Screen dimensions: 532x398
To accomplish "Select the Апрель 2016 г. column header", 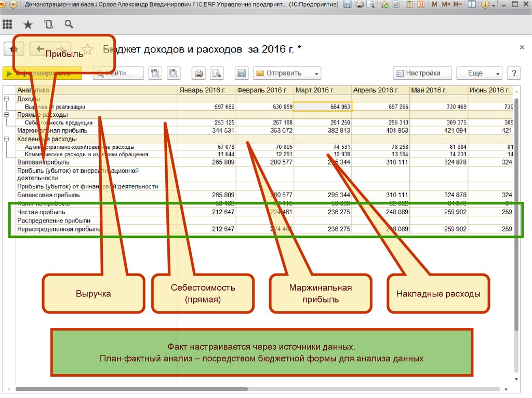I will click(x=381, y=90).
